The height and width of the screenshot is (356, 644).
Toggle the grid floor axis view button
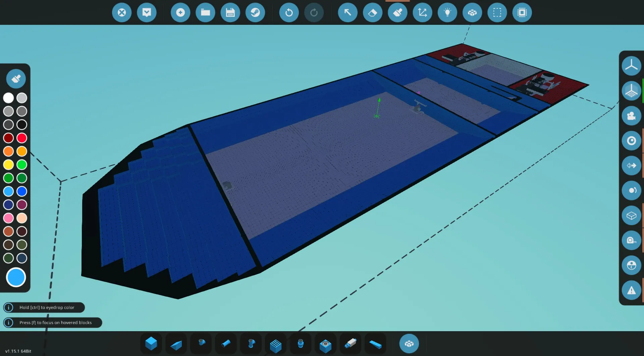631,91
